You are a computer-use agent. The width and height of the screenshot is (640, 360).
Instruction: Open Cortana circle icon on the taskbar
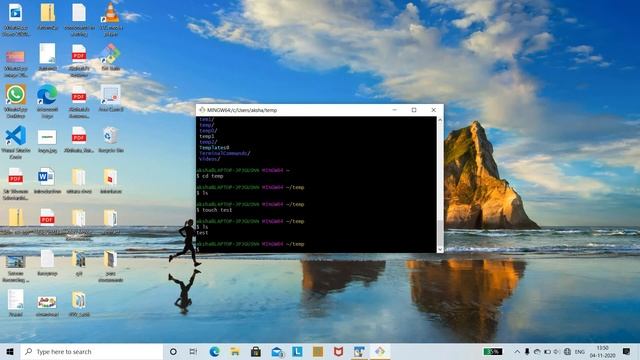coord(173,351)
